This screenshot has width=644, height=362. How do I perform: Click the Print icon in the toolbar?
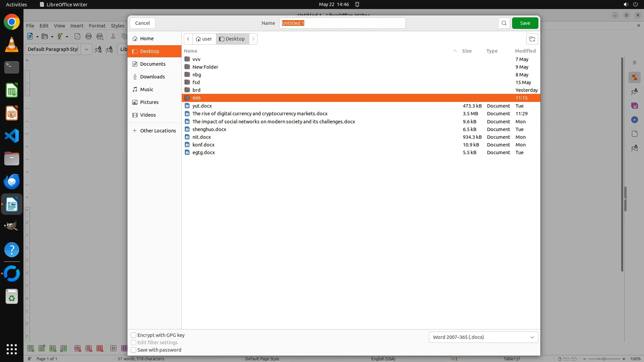click(89, 37)
